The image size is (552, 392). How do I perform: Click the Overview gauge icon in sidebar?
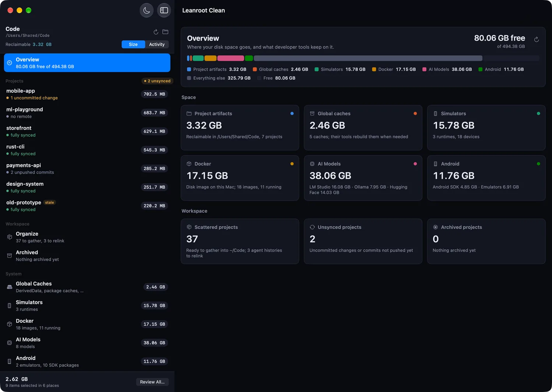(x=10, y=63)
